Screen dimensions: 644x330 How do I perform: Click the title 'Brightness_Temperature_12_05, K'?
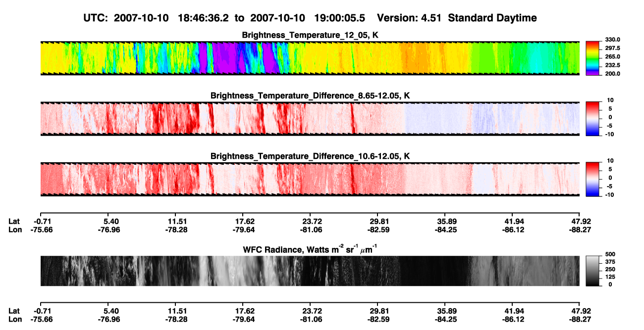310,35
